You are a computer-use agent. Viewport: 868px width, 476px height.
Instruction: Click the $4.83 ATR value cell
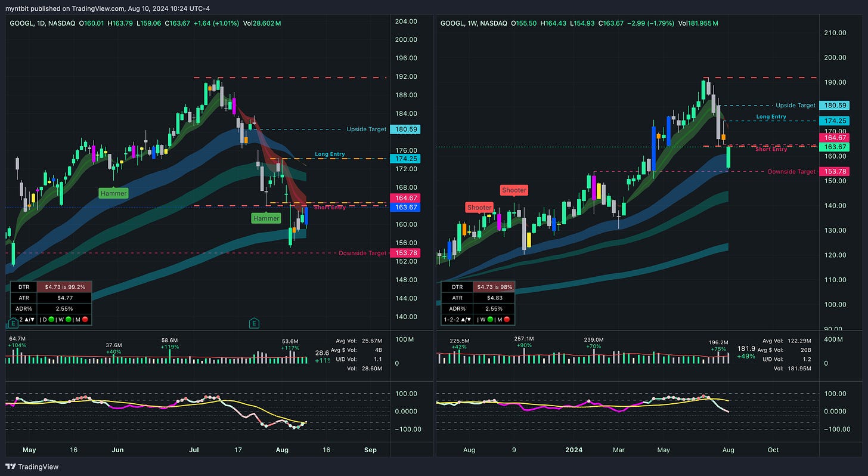click(494, 298)
